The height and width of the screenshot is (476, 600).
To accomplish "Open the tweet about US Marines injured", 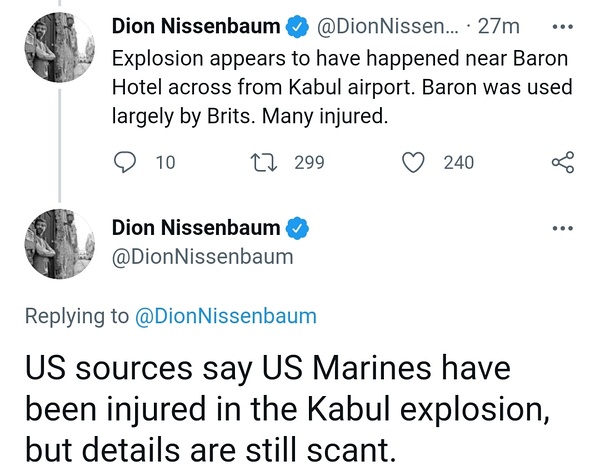I will point(268,407).
